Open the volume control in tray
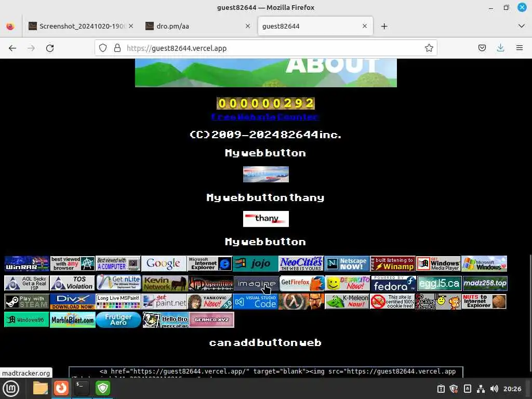 point(494,389)
